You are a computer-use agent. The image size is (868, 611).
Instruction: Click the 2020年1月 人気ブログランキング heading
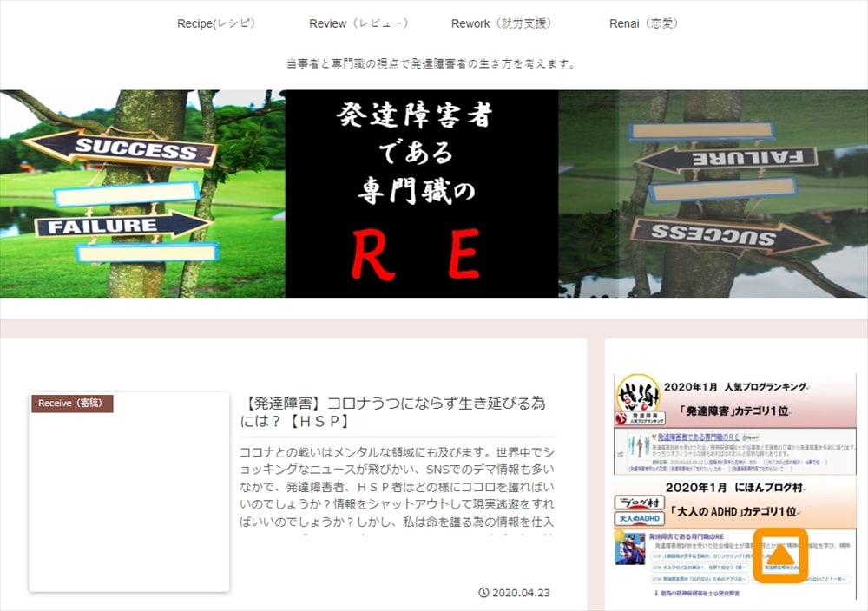coord(733,387)
